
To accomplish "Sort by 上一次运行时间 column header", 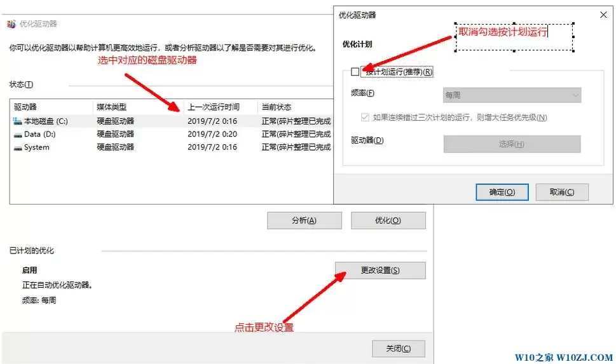I will [x=214, y=107].
